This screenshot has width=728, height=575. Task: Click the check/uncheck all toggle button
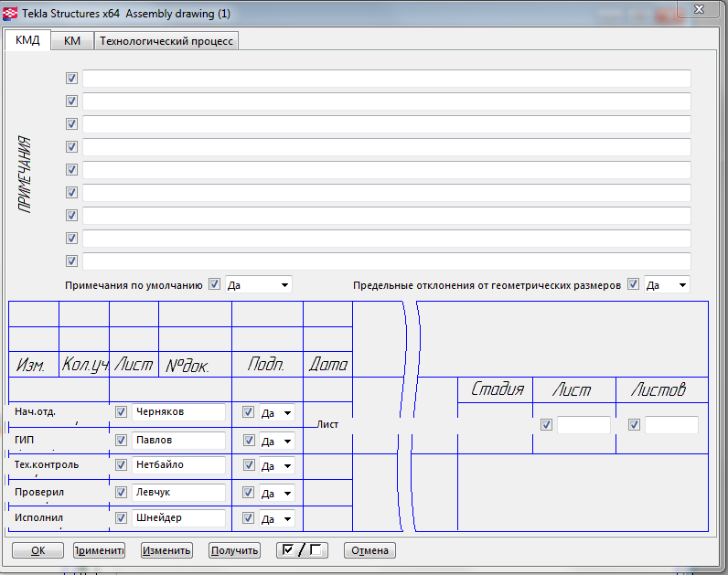(301, 550)
